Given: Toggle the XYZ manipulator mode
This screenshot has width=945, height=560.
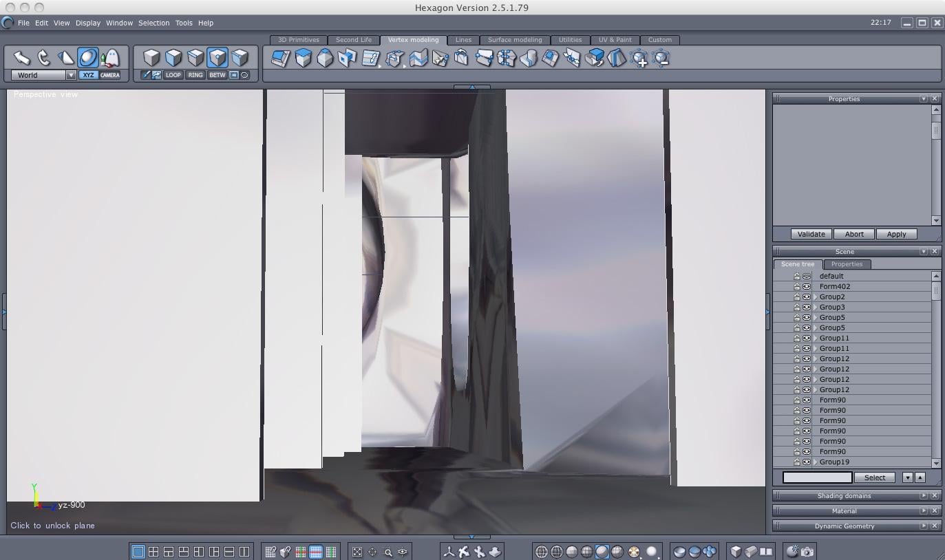Looking at the screenshot, I should pyautogui.click(x=88, y=75).
